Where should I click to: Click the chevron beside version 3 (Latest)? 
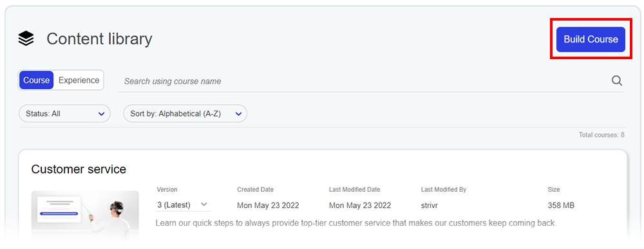click(x=204, y=205)
